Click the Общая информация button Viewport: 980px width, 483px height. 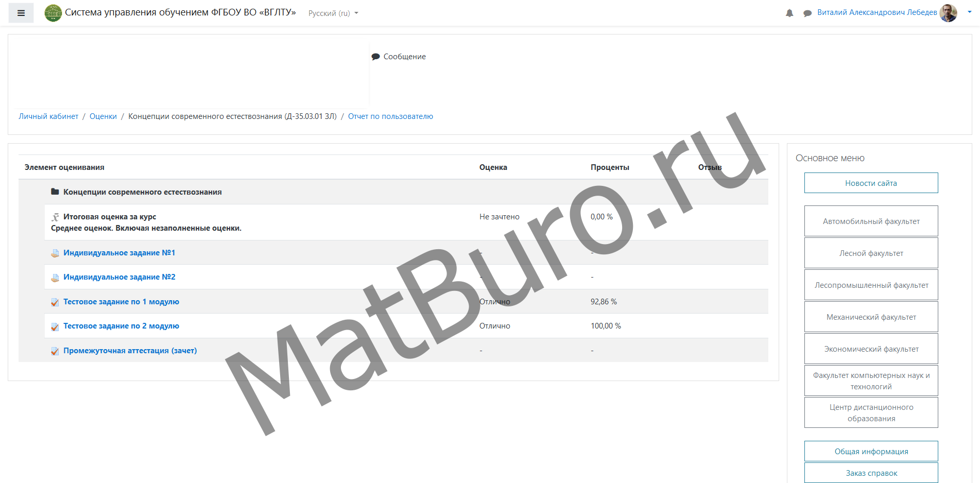[x=871, y=451]
